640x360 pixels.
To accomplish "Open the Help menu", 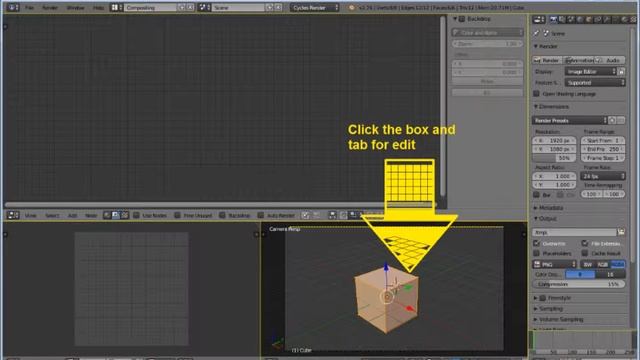I will (x=98, y=7).
